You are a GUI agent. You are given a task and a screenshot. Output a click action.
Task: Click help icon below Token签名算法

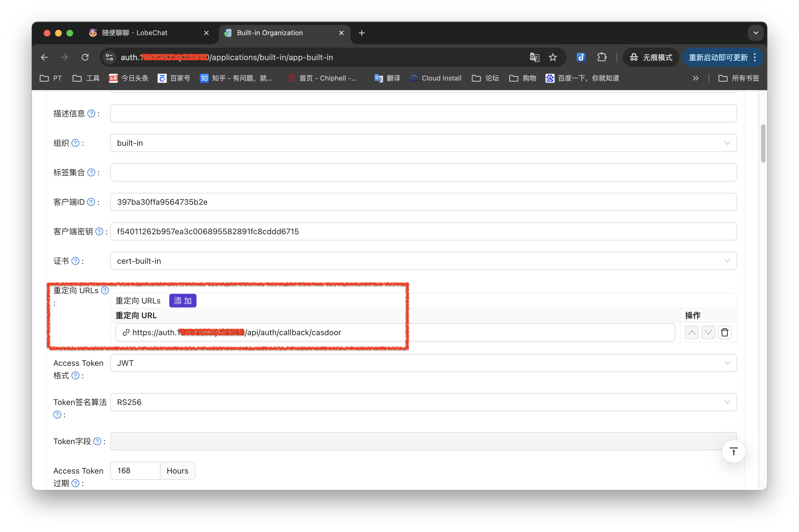[57, 415]
